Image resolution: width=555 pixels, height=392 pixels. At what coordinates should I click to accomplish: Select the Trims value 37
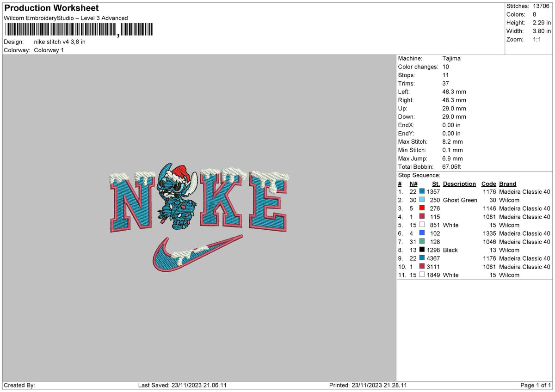tap(446, 83)
